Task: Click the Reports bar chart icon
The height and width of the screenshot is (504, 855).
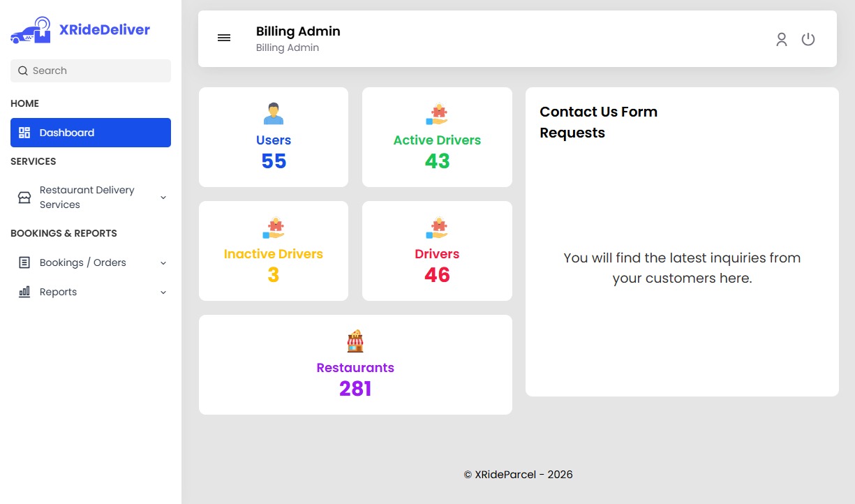Action: point(23,292)
